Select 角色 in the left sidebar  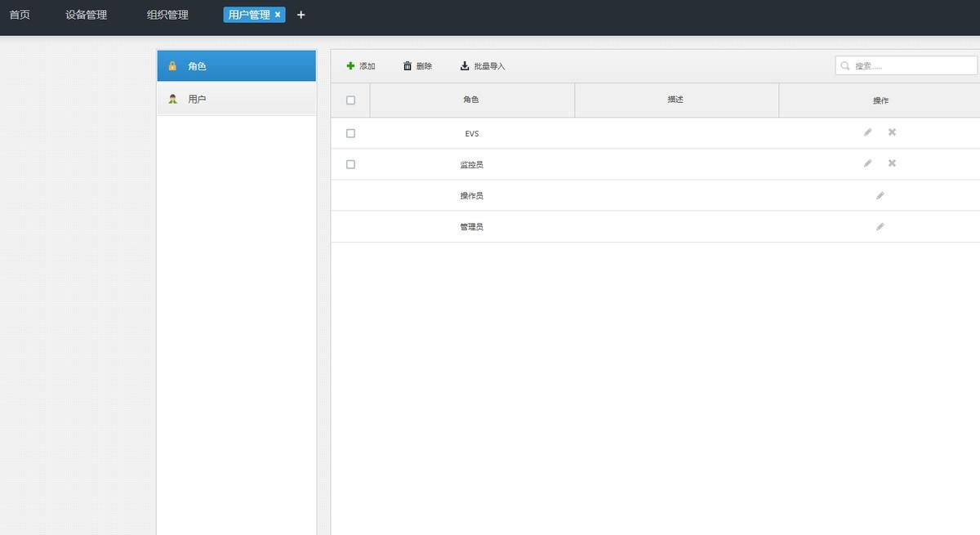tap(236, 66)
